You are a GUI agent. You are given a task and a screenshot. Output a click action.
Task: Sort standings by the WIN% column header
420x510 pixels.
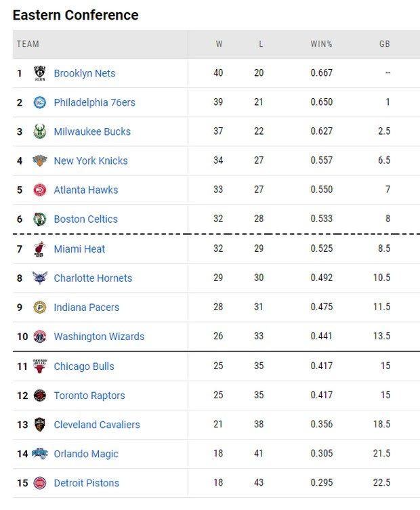[321, 44]
